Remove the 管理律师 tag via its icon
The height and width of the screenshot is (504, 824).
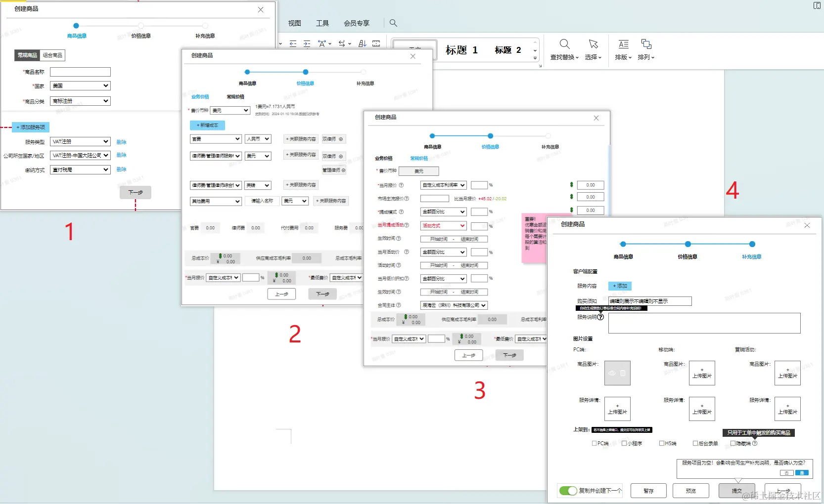click(x=343, y=170)
